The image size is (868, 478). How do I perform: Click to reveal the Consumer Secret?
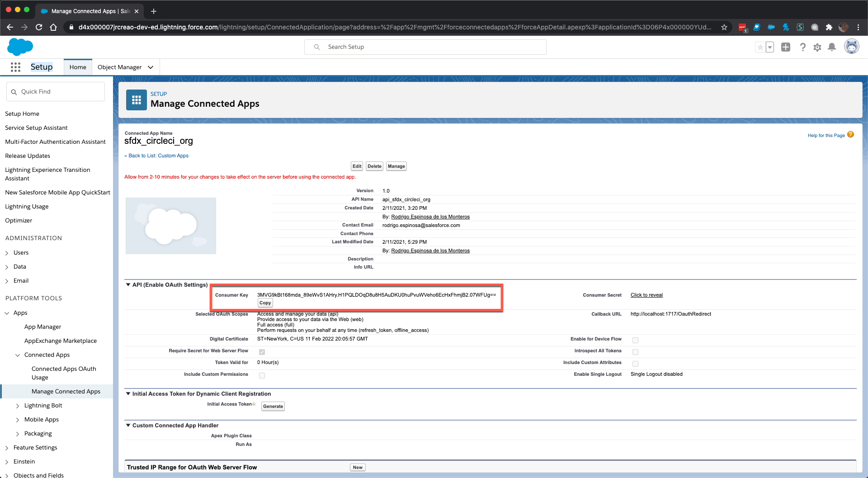pyautogui.click(x=646, y=295)
